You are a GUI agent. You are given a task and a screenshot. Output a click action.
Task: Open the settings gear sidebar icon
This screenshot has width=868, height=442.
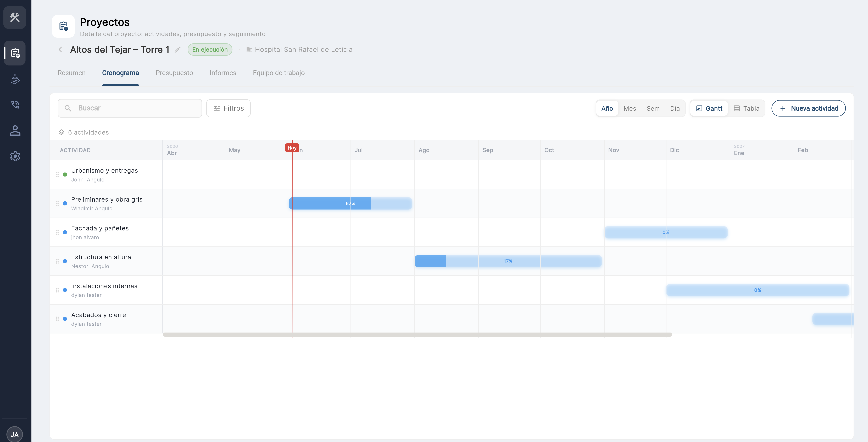tap(15, 156)
